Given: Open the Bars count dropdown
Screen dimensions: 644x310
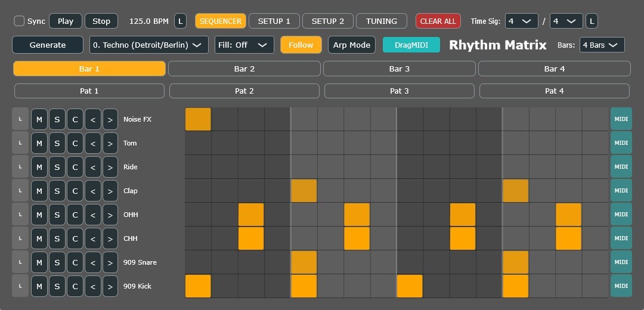Looking at the screenshot, I should (x=602, y=45).
